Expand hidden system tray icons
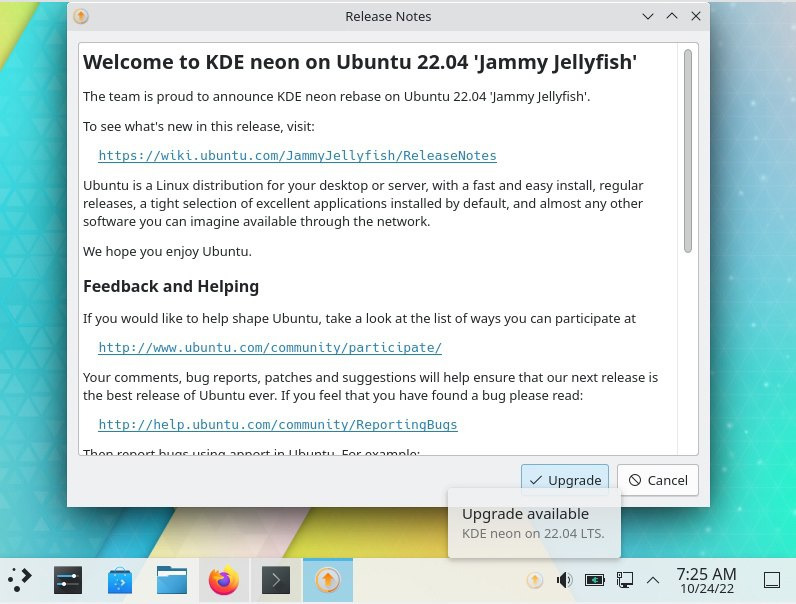This screenshot has height=604, width=796. 653,579
